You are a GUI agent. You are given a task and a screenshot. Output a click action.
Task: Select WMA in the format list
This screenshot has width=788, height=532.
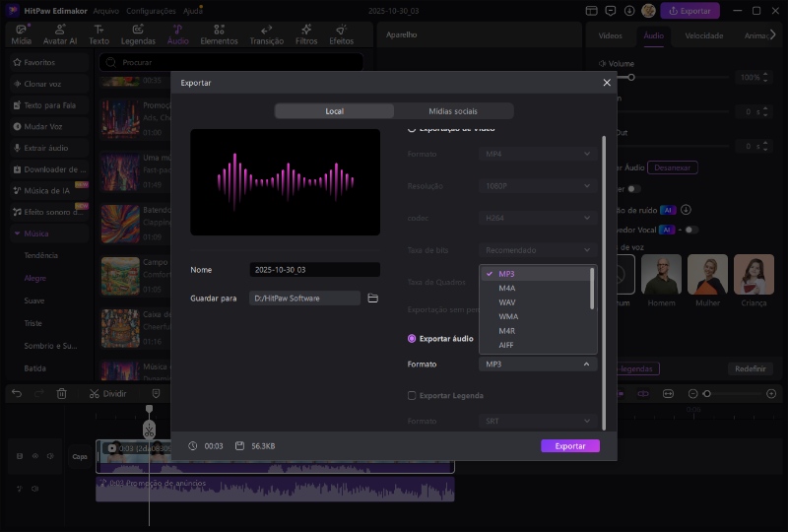click(508, 316)
